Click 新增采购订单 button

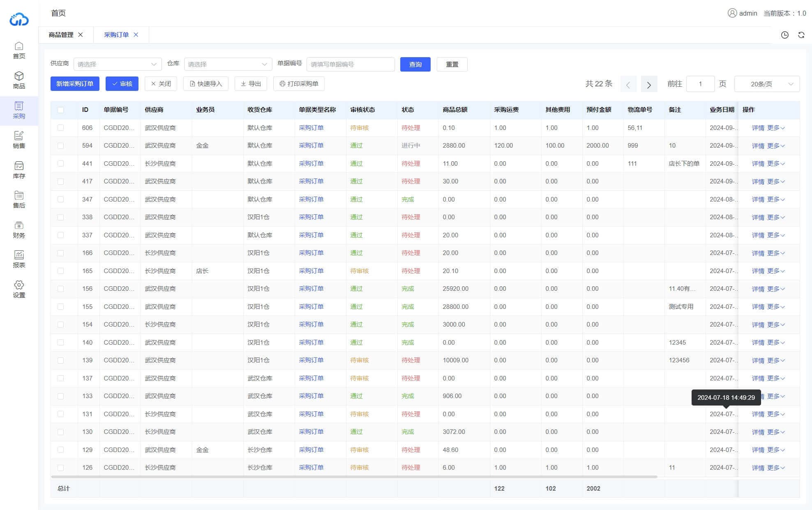pyautogui.click(x=75, y=83)
